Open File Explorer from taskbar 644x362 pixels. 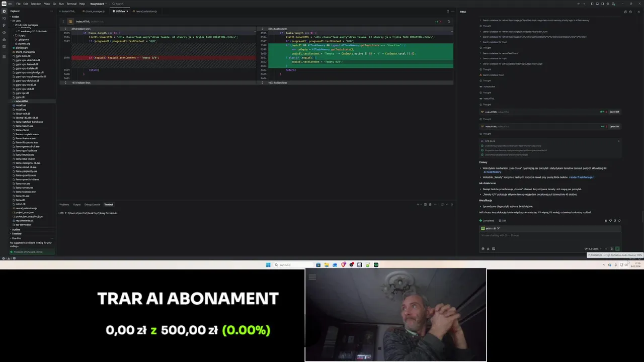point(327,265)
